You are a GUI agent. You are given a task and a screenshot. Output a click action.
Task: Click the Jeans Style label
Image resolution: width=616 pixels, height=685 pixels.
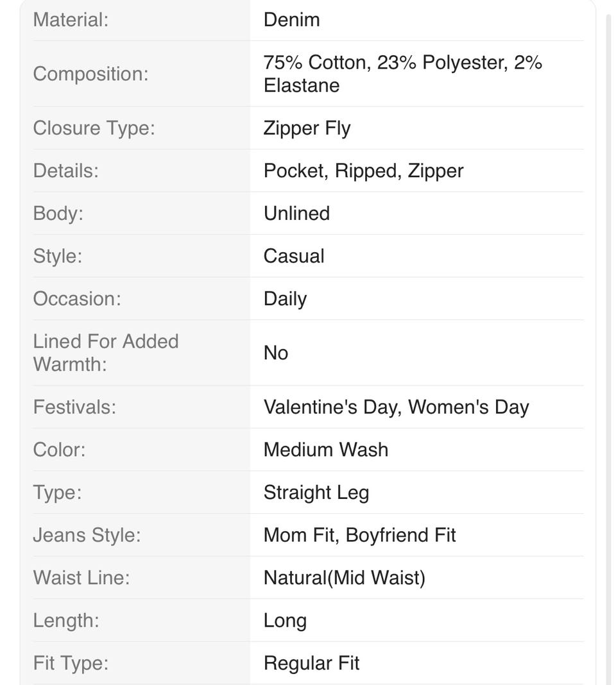pos(87,535)
